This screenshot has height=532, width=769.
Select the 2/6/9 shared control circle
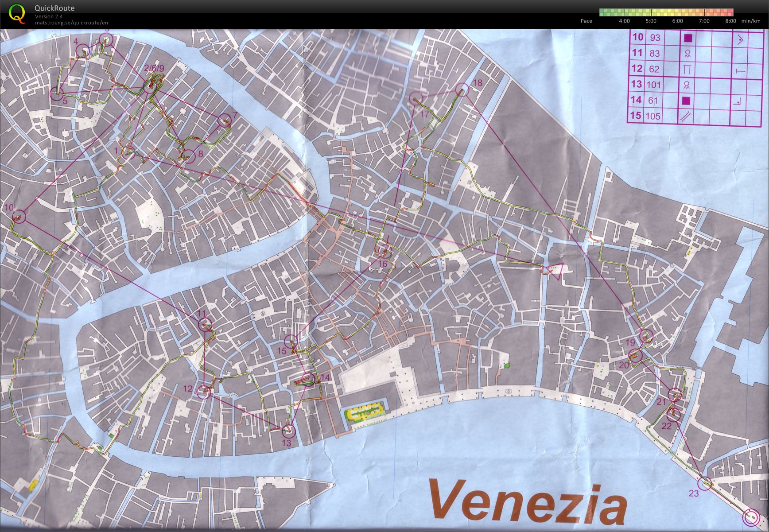point(150,86)
